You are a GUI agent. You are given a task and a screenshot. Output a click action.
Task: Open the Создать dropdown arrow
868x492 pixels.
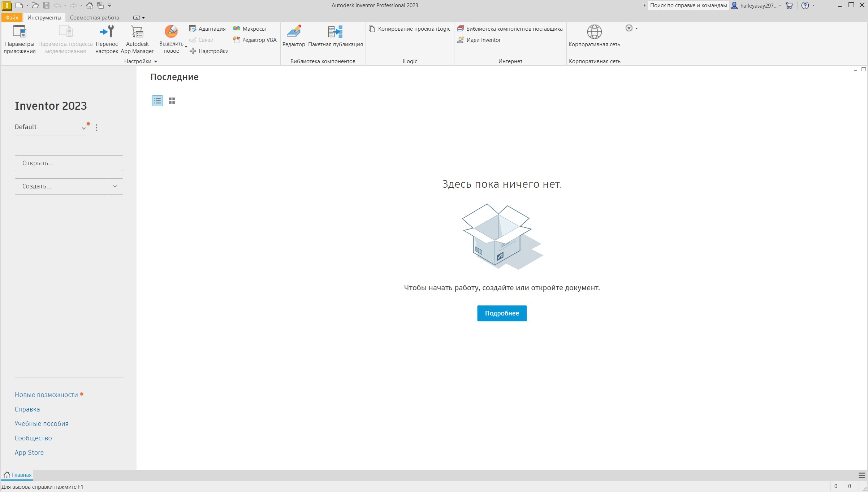115,186
